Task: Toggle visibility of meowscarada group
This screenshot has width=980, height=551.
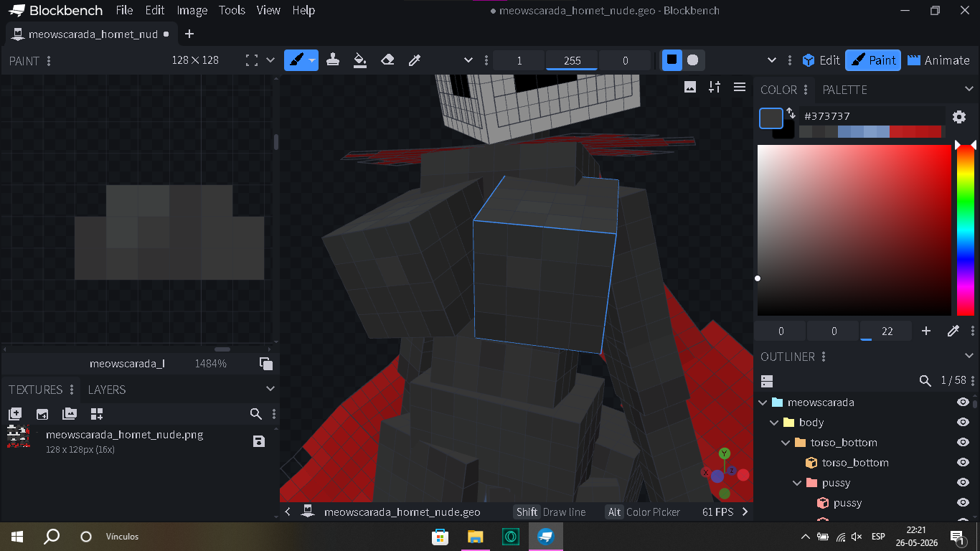Action: pos(963,402)
